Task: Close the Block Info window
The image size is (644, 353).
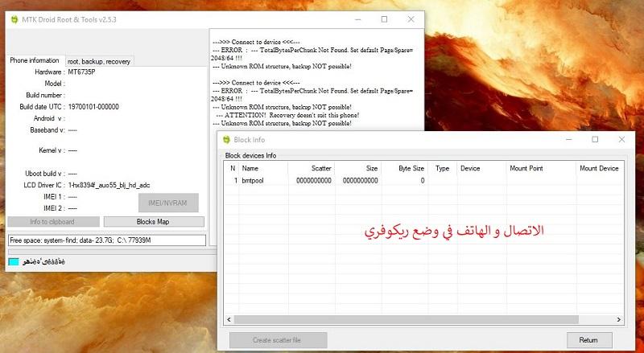Action: 621,140
